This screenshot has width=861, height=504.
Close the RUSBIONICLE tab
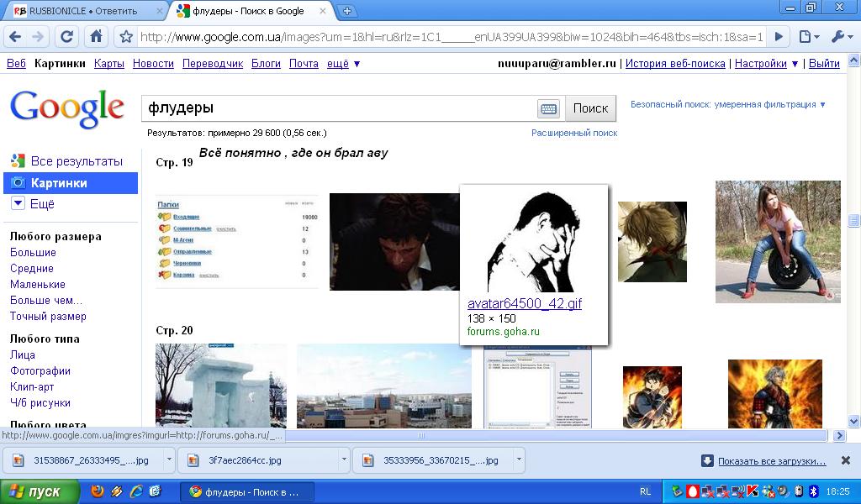tap(159, 10)
